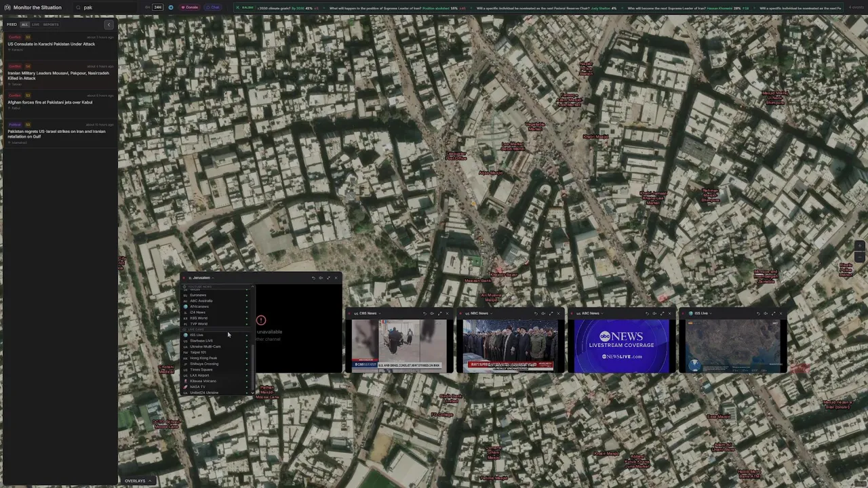The width and height of the screenshot is (868, 488).
Task: Reload the NBC News stream
Action: (536, 313)
